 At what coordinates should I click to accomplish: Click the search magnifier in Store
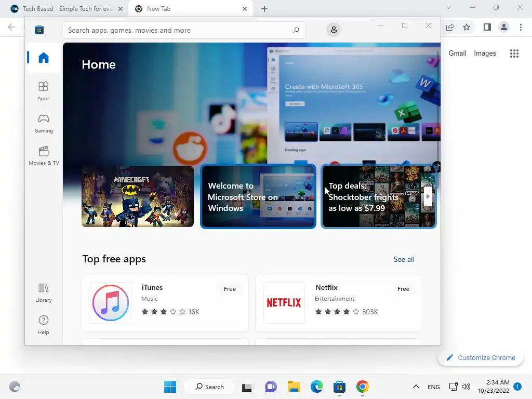[296, 30]
